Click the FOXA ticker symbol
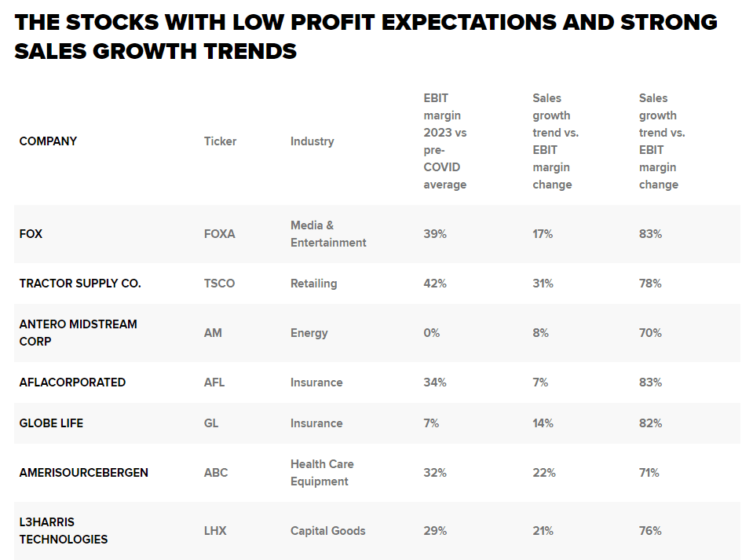 pos(219,234)
